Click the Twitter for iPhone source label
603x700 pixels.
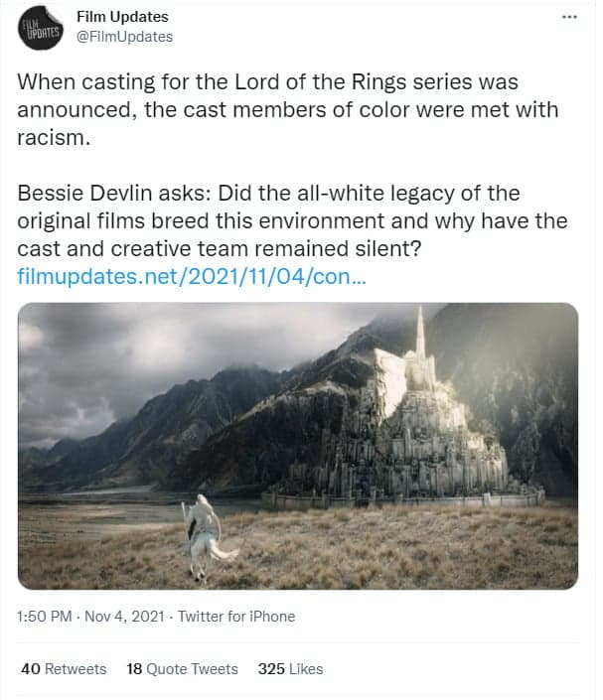click(x=236, y=616)
